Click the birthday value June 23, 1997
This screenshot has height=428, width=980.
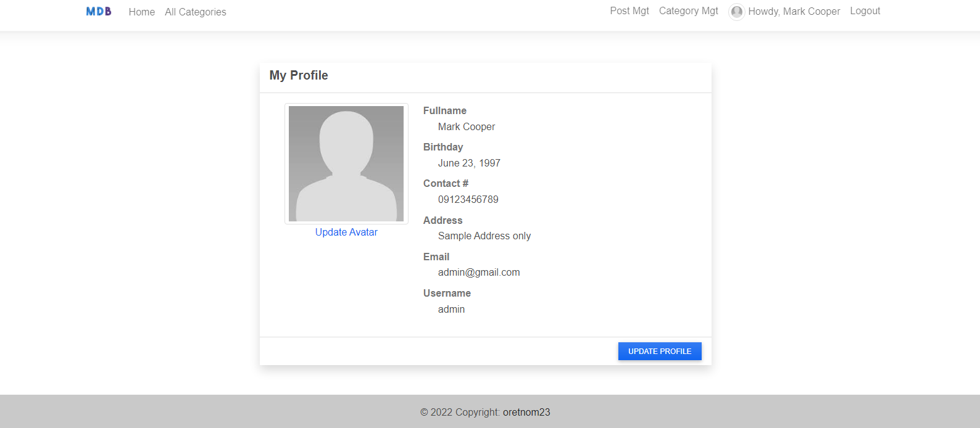469,163
